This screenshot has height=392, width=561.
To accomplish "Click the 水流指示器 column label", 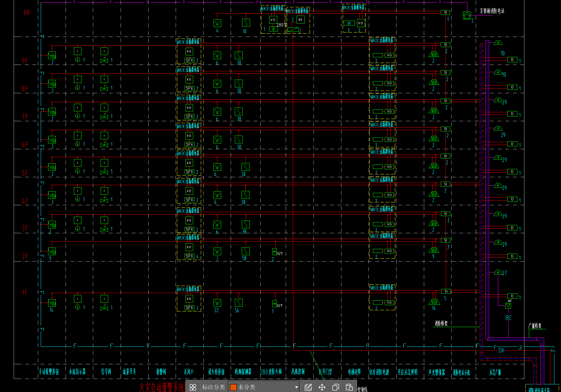I will click(x=77, y=372).
